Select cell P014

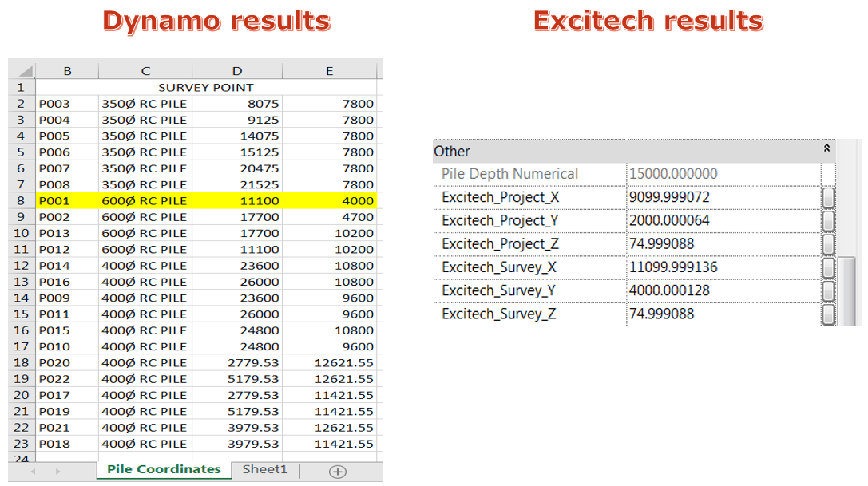tap(68, 266)
